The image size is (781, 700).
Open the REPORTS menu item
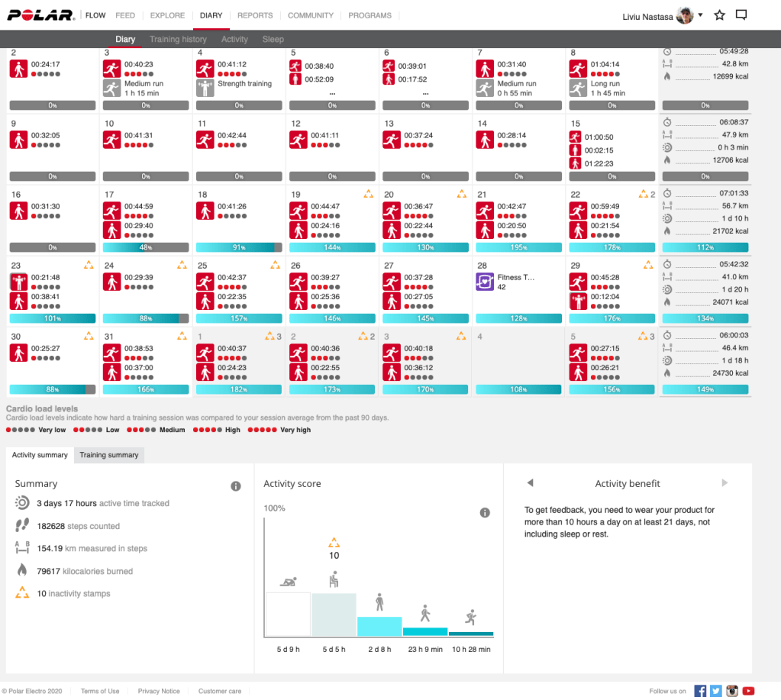[x=255, y=15]
